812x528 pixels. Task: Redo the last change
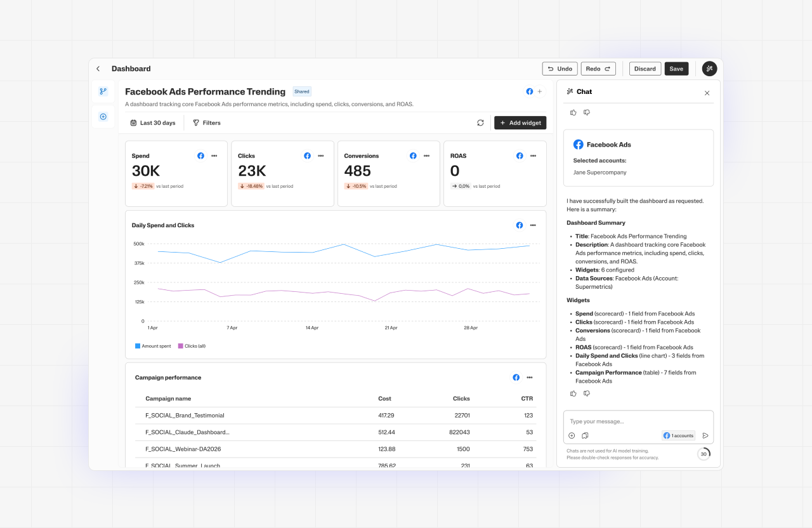coord(598,69)
